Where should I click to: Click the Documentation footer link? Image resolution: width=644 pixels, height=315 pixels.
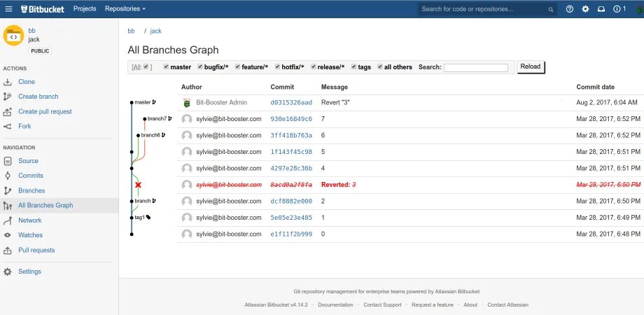click(335, 304)
